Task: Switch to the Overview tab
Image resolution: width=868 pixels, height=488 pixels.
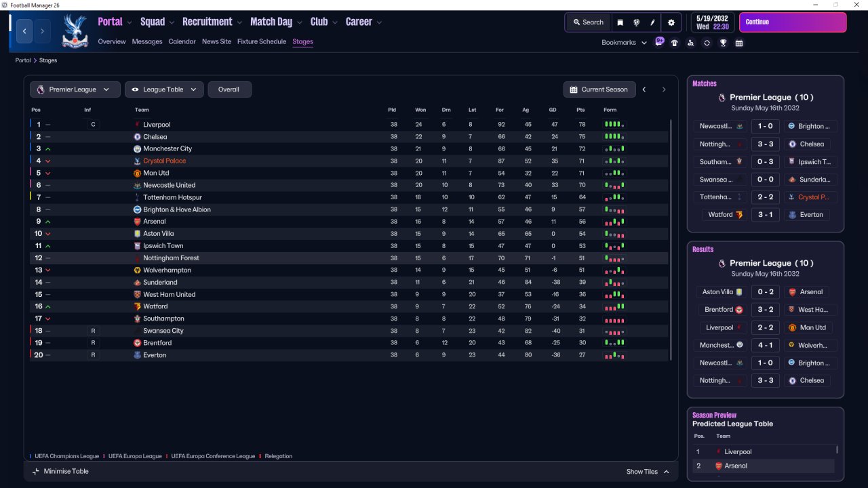Action: (x=112, y=41)
